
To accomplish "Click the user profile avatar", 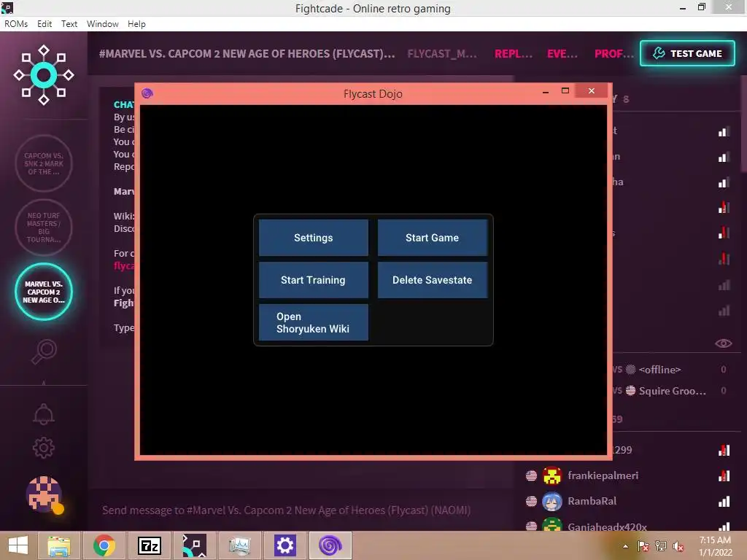I will point(44,494).
